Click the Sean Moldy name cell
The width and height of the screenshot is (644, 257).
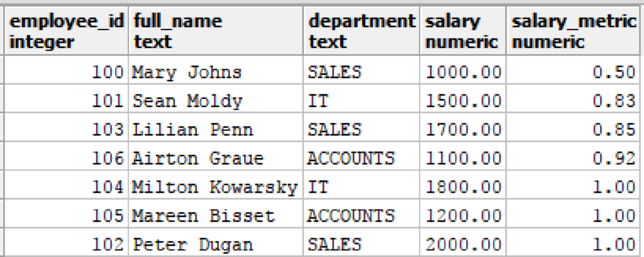coord(216,99)
